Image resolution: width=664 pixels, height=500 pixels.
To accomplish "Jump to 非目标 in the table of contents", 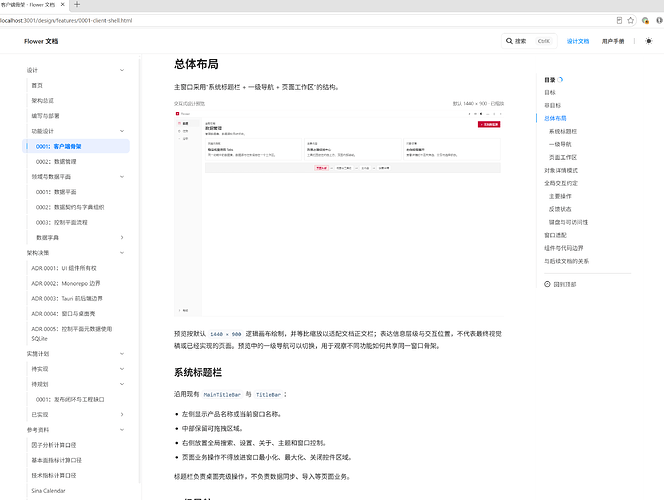I will pos(552,105).
